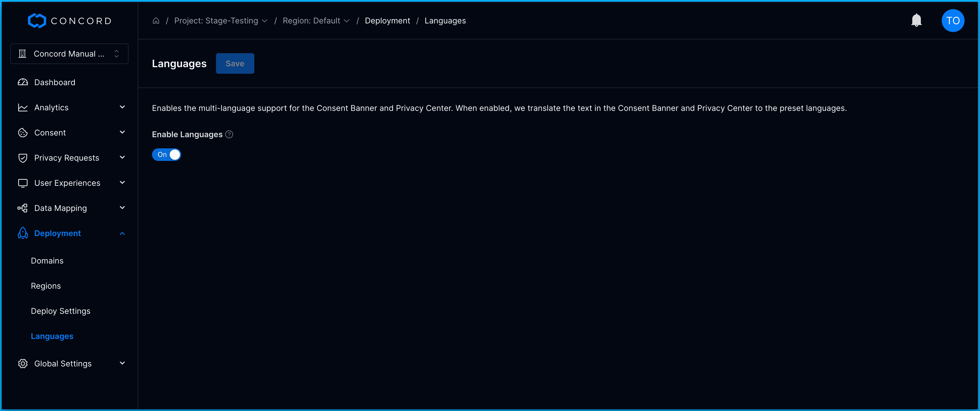Click the Concord logo
The width and height of the screenshot is (980, 411).
tap(70, 21)
